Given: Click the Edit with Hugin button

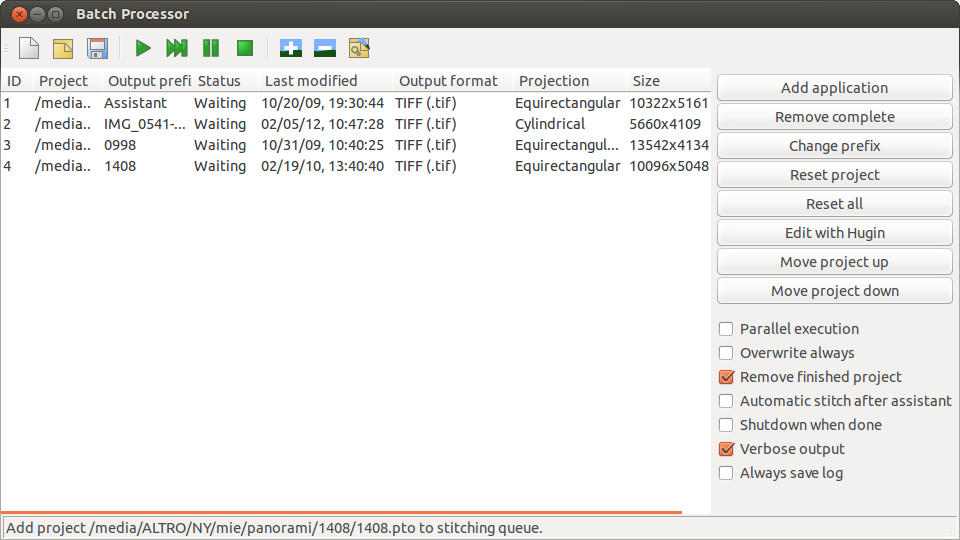Looking at the screenshot, I should coord(834,233).
